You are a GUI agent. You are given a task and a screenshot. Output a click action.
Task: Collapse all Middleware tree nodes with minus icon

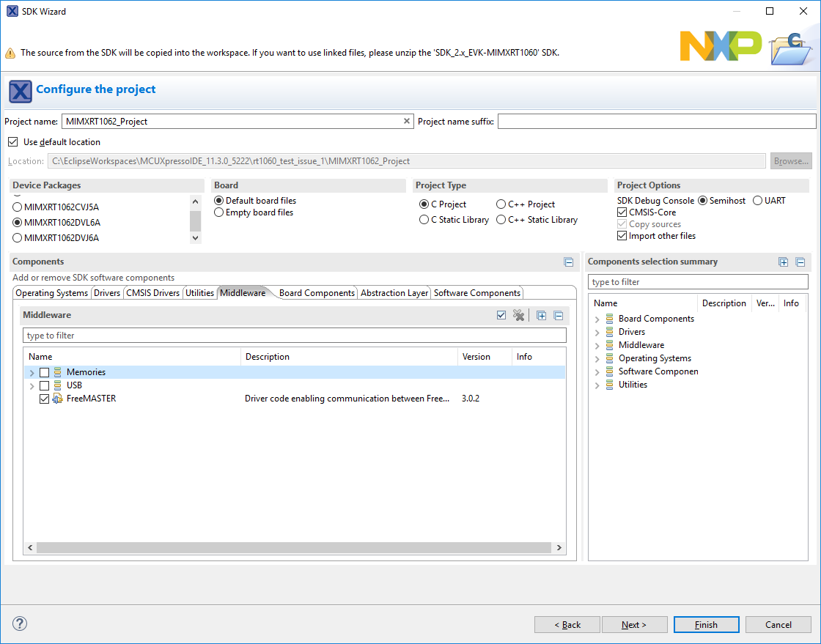tap(559, 315)
